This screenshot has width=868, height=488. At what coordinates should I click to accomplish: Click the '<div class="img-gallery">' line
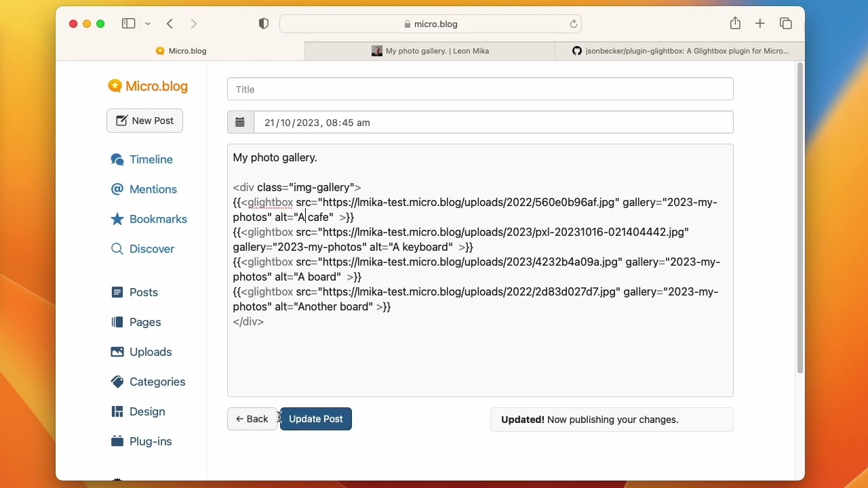[297, 187]
